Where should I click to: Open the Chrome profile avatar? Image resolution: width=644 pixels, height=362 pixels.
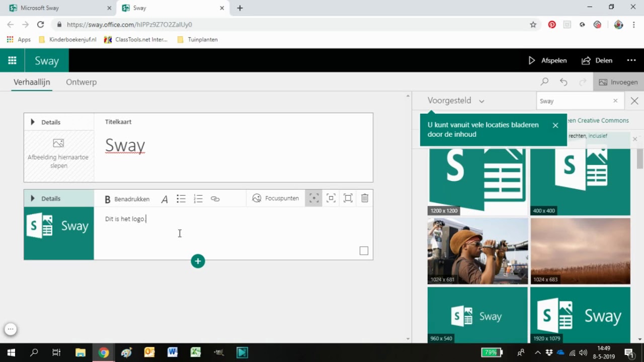point(618,24)
